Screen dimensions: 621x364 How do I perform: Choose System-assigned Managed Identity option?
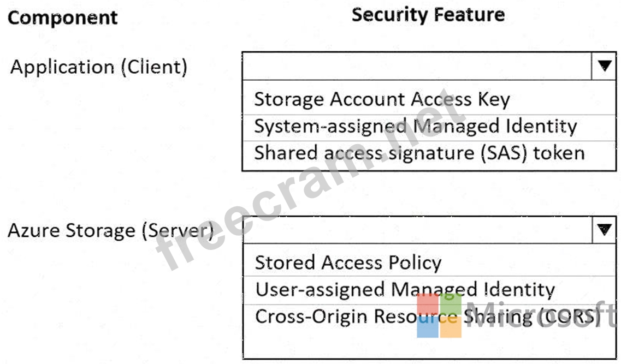point(415,126)
